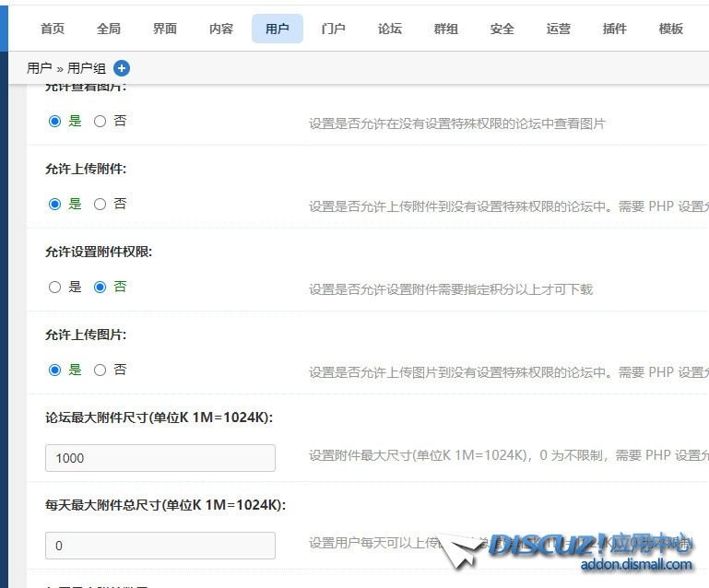Click the 每天最大附件总尺寸 input field
Screen dimensions: 709x588
[160, 546]
